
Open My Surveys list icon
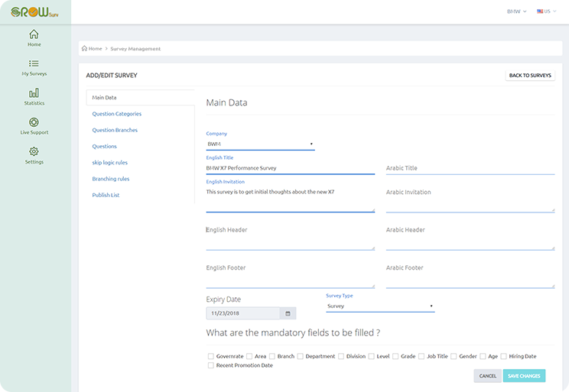click(x=34, y=64)
